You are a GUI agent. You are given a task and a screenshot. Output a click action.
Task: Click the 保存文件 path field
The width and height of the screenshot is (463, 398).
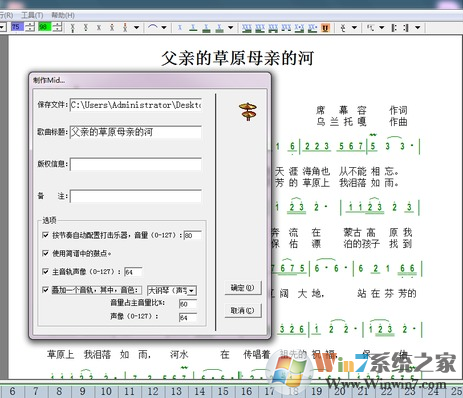coord(136,105)
